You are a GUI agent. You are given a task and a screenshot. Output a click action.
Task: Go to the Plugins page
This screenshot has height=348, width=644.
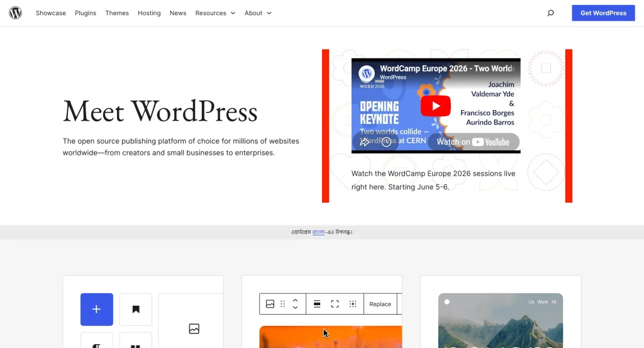pos(86,13)
